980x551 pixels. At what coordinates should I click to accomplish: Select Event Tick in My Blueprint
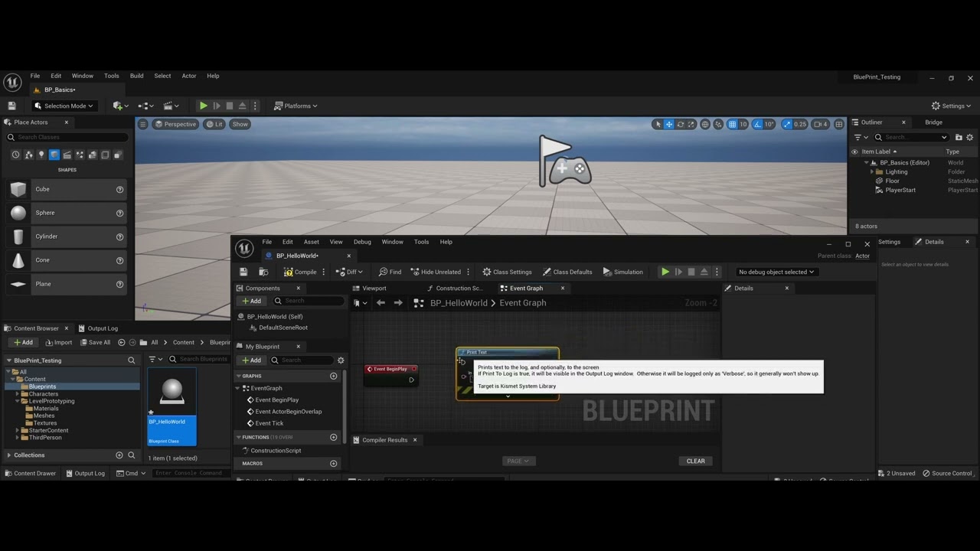[x=269, y=423]
